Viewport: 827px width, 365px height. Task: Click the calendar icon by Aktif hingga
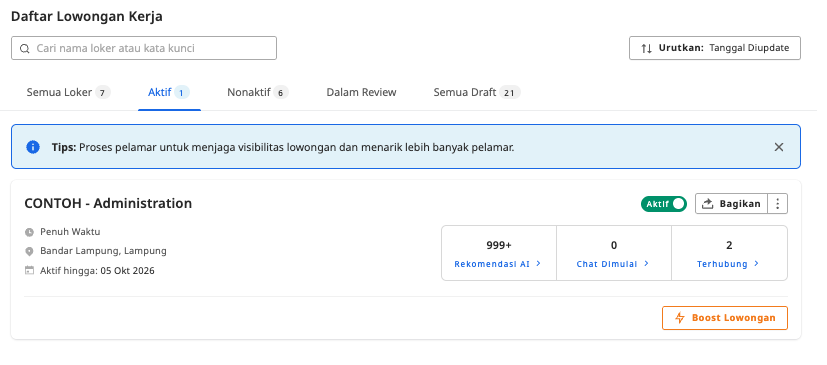tap(29, 271)
